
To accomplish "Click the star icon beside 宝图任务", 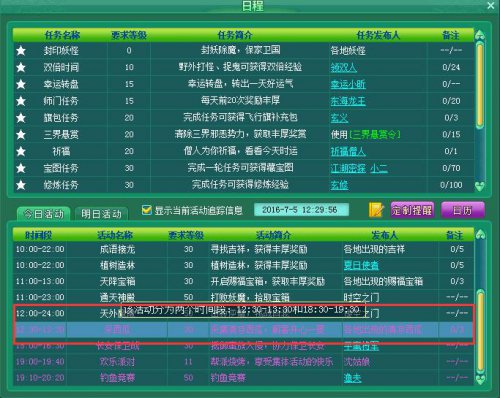I will point(21,168).
